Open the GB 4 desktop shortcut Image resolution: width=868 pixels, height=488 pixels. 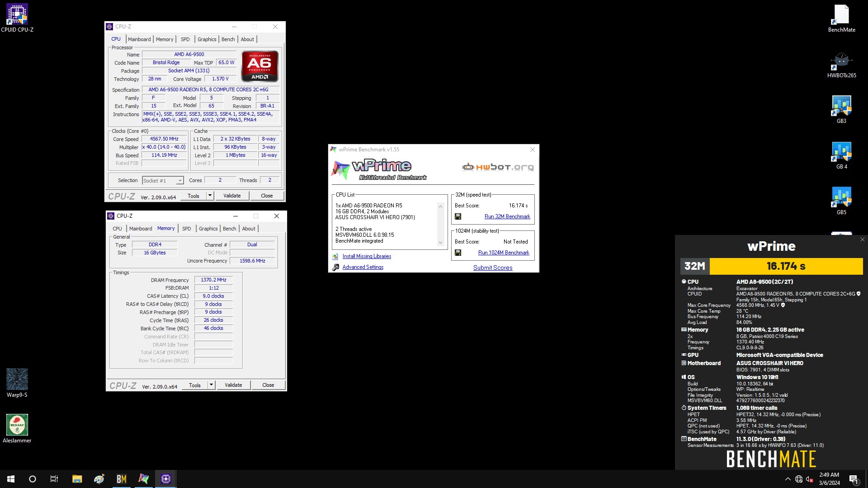click(x=841, y=155)
